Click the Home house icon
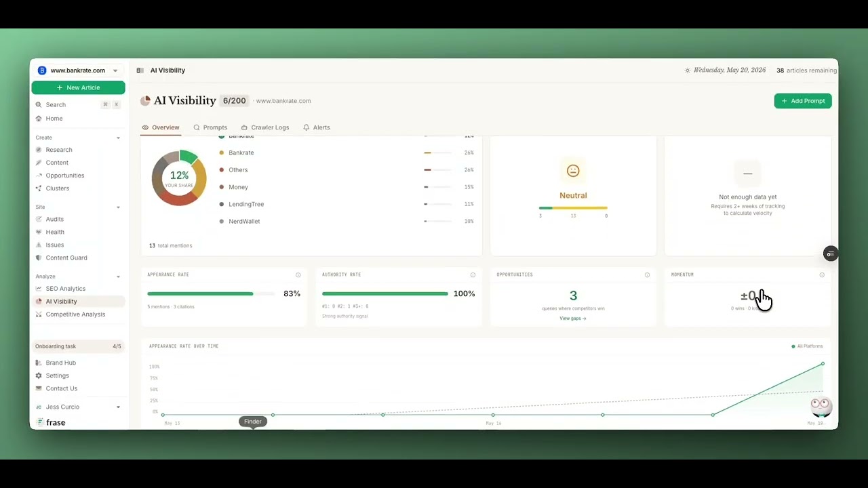The image size is (868, 488). click(x=39, y=119)
